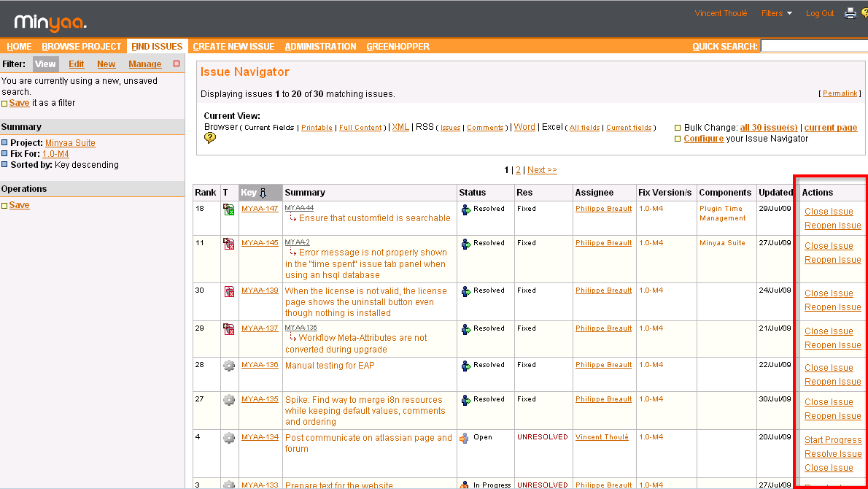Click the issue type icon for MYAA-145
Screen dimensions: 868x489
point(228,244)
